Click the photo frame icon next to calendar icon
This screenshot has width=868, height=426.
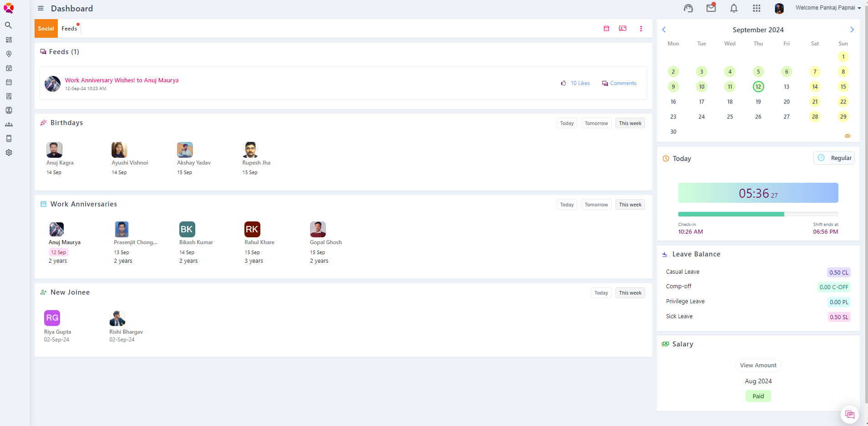click(x=623, y=28)
